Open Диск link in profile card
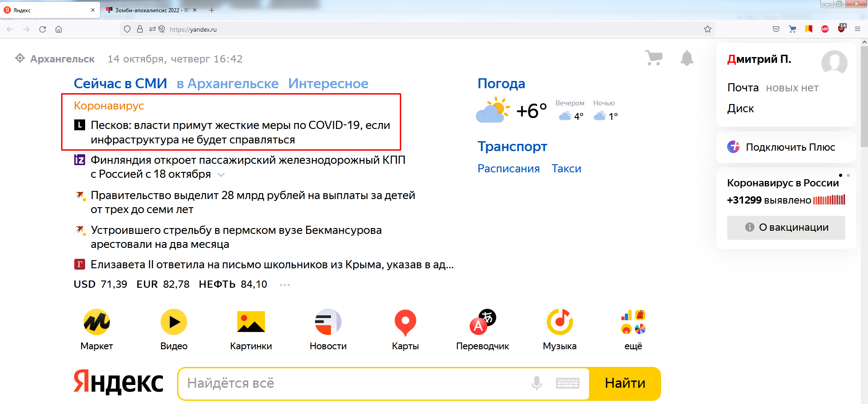The width and height of the screenshot is (868, 404). (741, 109)
